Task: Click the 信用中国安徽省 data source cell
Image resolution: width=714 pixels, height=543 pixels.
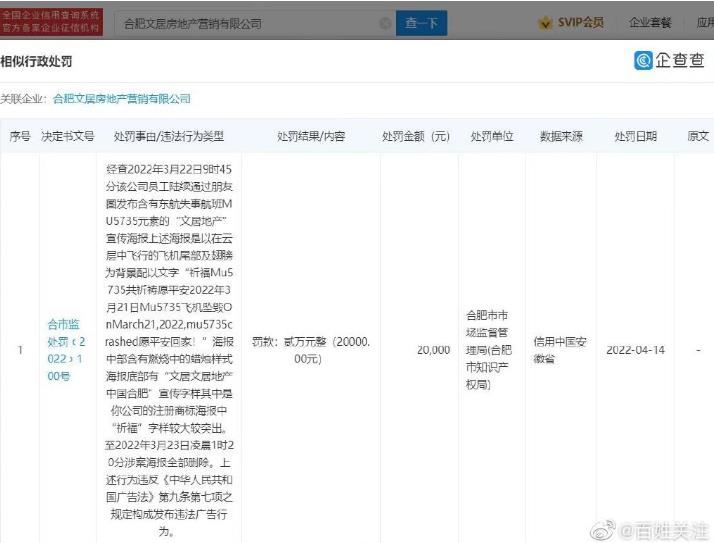Action: tap(560, 350)
